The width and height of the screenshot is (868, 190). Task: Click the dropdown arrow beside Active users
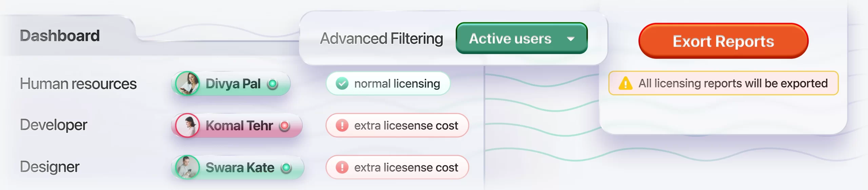coord(571,39)
